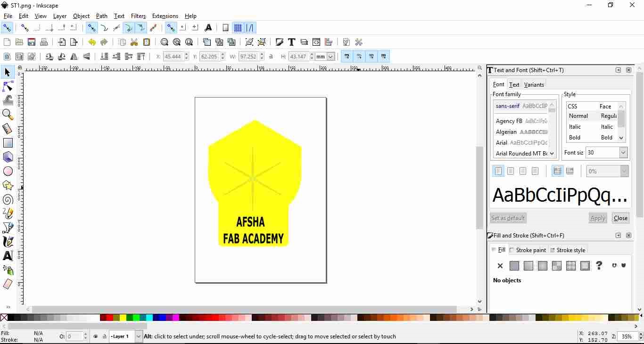Toggle enable snapping button
The height and width of the screenshot is (344, 644).
pos(7,28)
